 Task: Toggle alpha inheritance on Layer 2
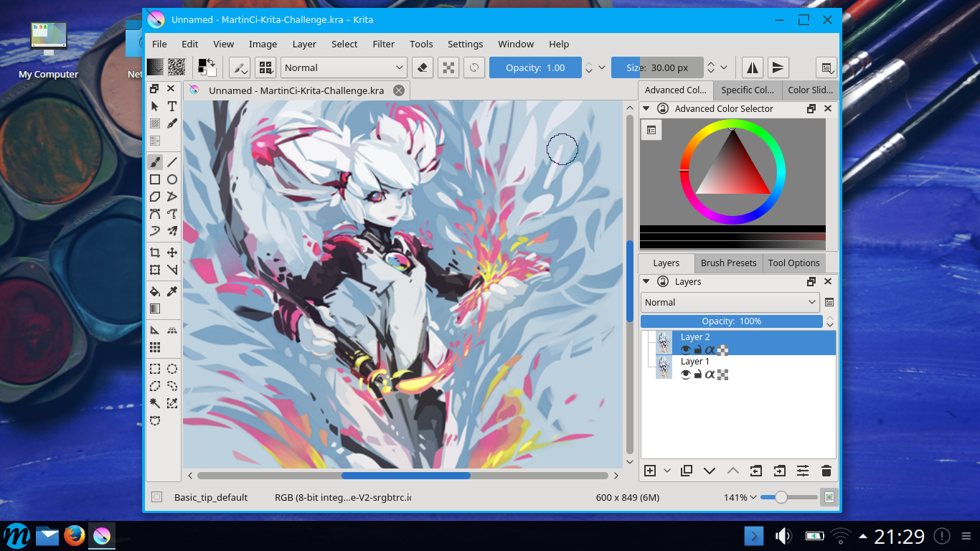click(x=710, y=350)
